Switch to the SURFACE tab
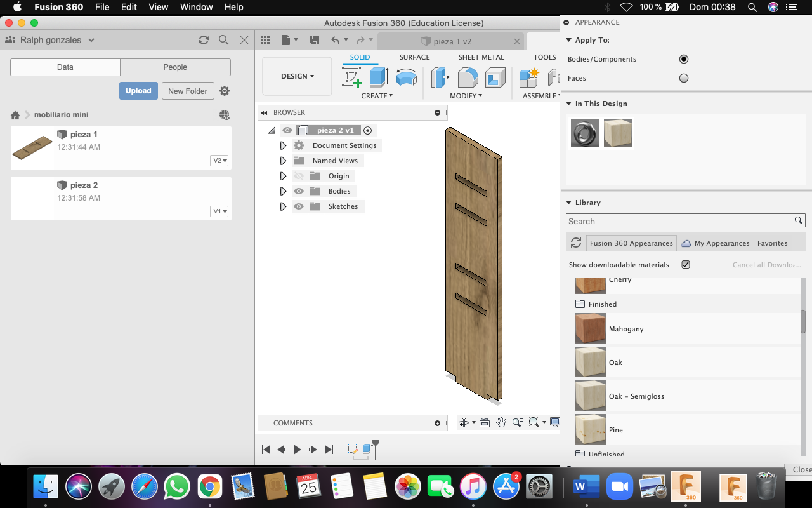Image resolution: width=812 pixels, height=508 pixels. click(x=414, y=57)
